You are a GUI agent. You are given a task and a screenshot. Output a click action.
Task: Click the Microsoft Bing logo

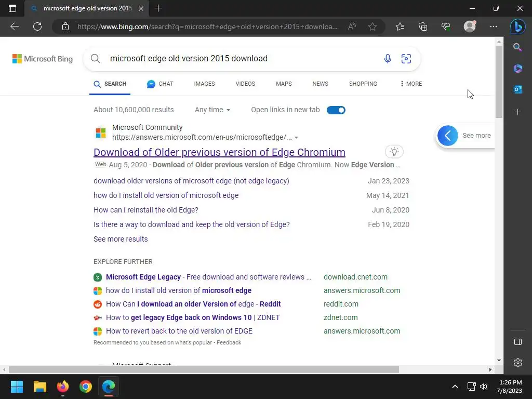click(43, 59)
